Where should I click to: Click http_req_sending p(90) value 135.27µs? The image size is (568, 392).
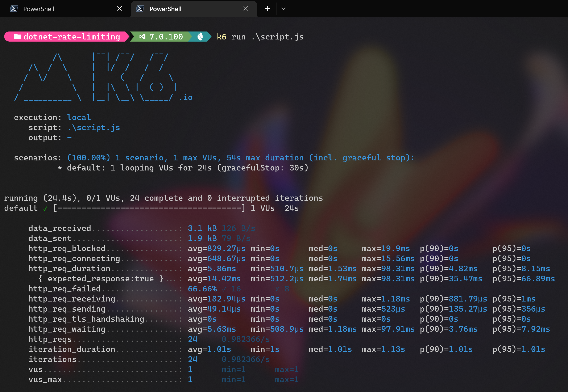468,309
